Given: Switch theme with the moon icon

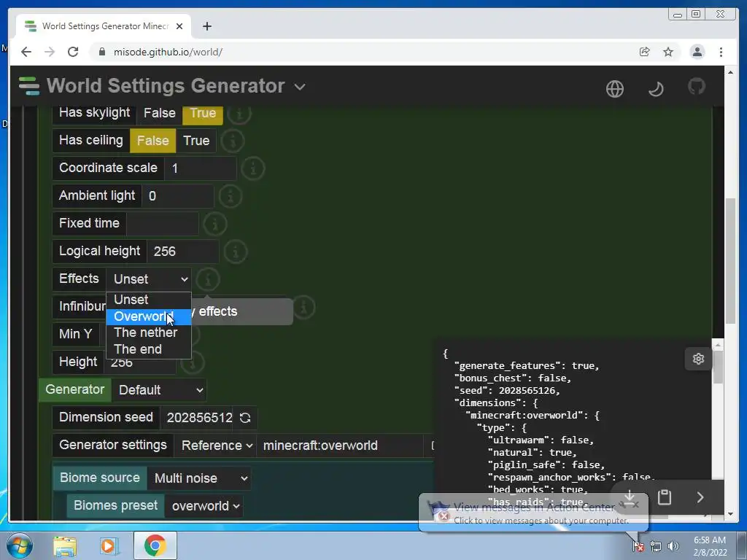Looking at the screenshot, I should point(656,88).
